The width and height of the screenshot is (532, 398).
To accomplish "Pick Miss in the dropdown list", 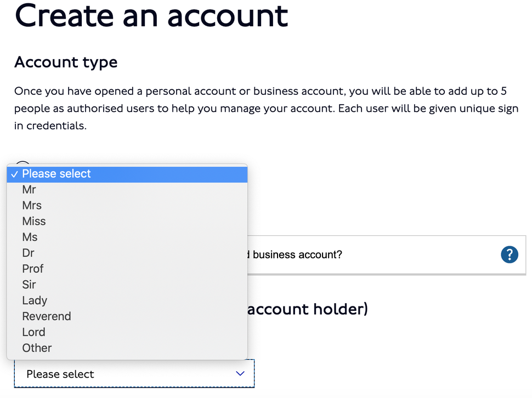I will [127, 221].
